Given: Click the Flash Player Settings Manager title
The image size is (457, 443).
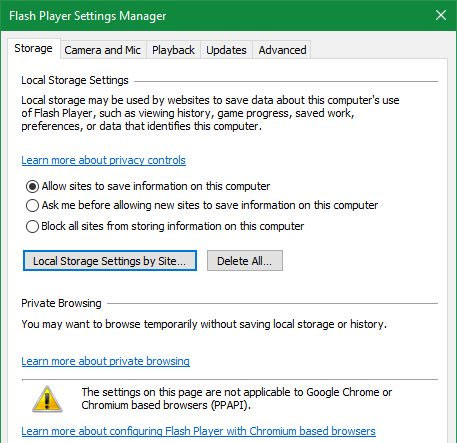Looking at the screenshot, I should [87, 16].
